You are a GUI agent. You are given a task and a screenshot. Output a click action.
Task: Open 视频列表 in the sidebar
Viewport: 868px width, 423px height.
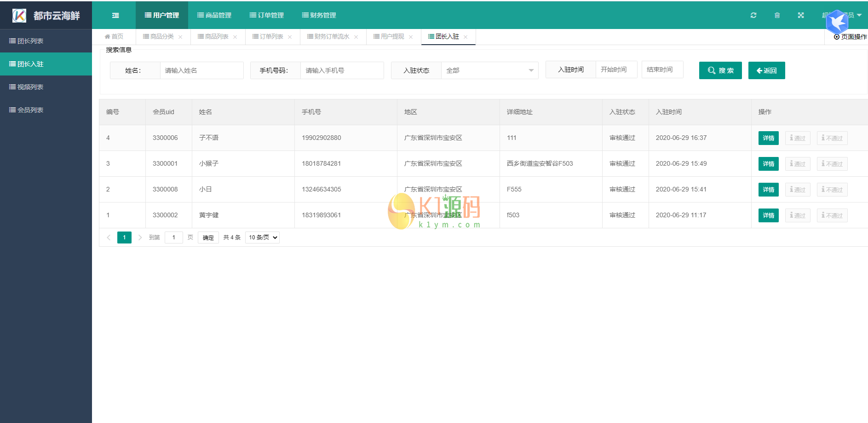[30, 87]
